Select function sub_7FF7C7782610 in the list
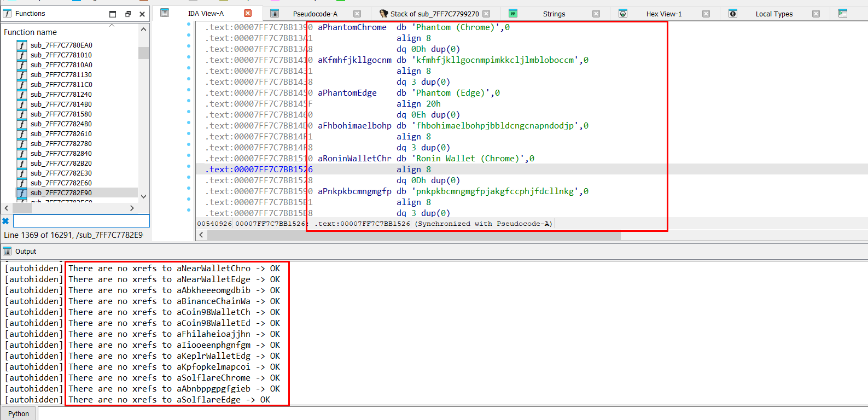This screenshot has height=420, width=868. tap(61, 134)
